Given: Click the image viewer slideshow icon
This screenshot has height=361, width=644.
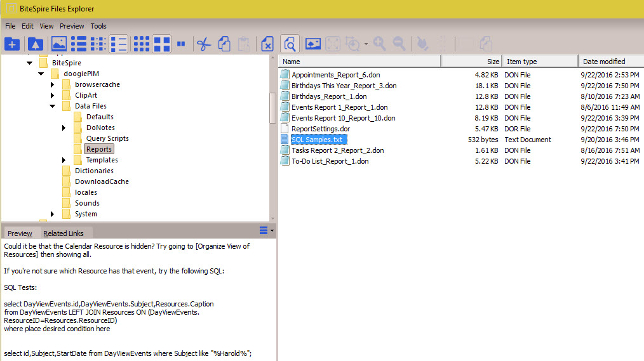Looking at the screenshot, I should (x=313, y=44).
